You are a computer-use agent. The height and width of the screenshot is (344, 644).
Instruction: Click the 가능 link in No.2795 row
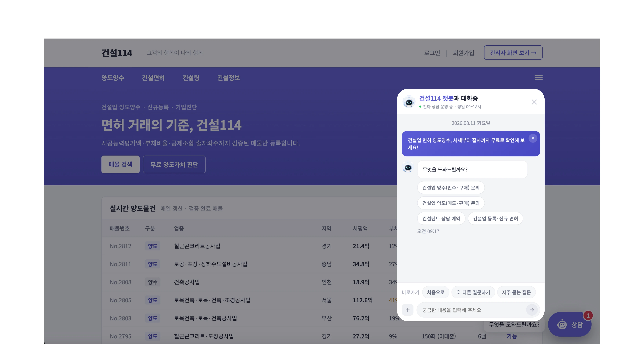[512, 336]
